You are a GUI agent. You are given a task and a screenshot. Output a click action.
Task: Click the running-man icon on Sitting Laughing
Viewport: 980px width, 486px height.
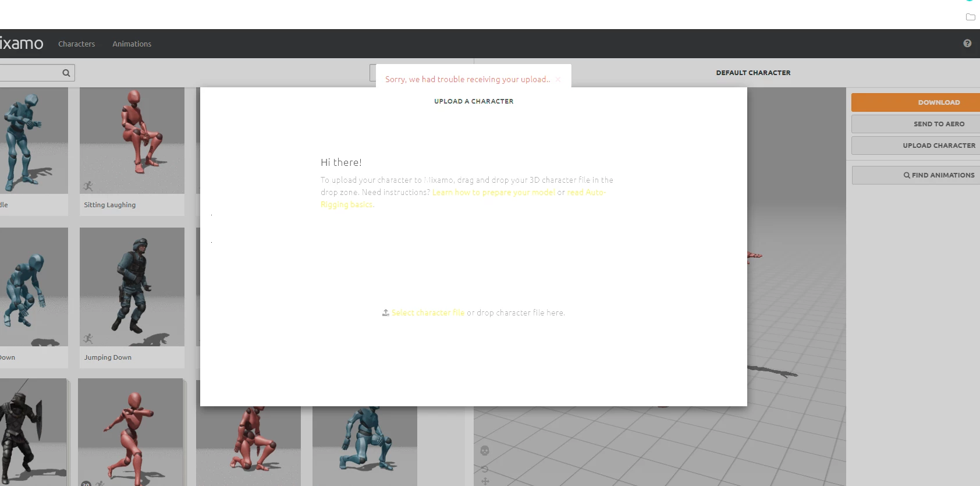[88, 186]
